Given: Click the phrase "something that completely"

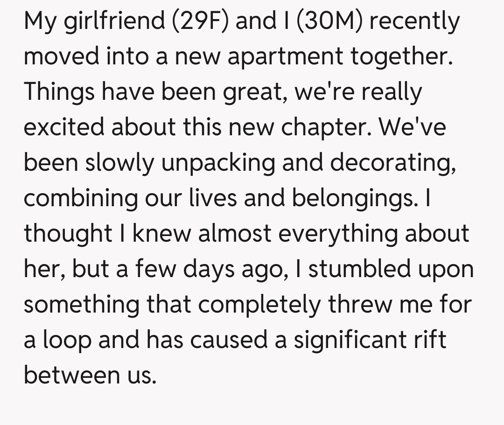Looking at the screenshot, I should click(x=172, y=305).
